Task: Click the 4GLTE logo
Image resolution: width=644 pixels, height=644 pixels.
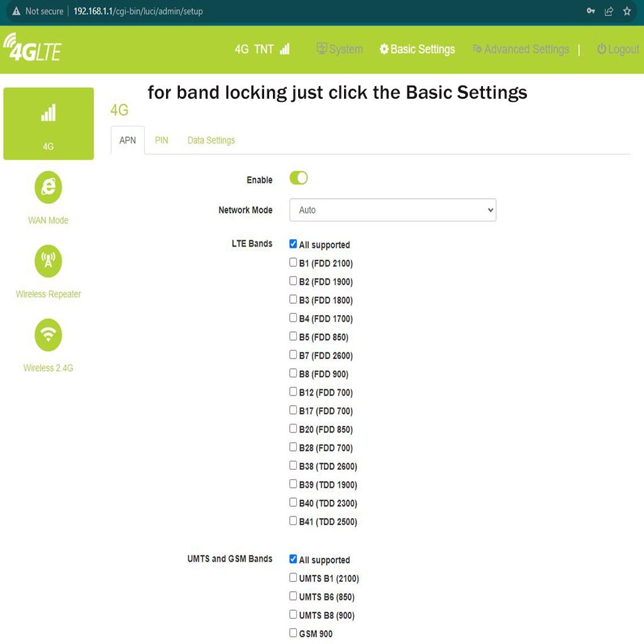Action: [x=33, y=48]
